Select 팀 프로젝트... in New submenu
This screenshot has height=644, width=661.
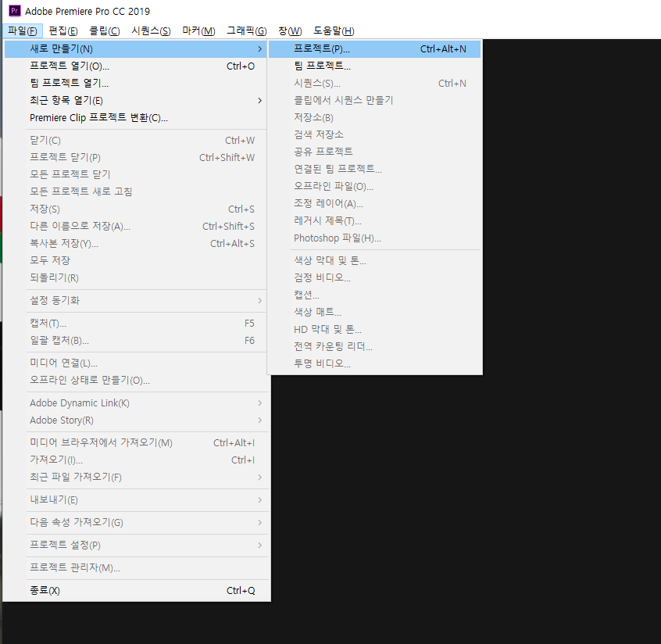coord(375,66)
